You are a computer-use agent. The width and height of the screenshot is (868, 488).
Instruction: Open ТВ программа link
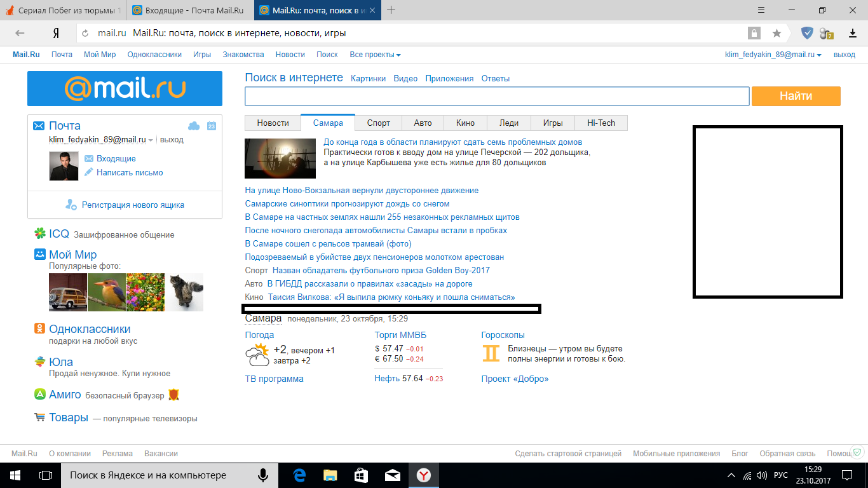(x=275, y=379)
